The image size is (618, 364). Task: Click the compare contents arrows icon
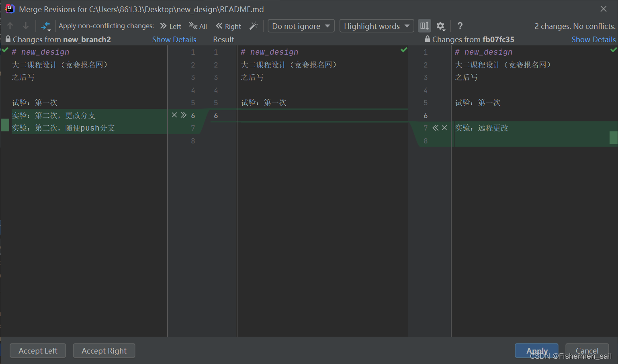pyautogui.click(x=46, y=26)
